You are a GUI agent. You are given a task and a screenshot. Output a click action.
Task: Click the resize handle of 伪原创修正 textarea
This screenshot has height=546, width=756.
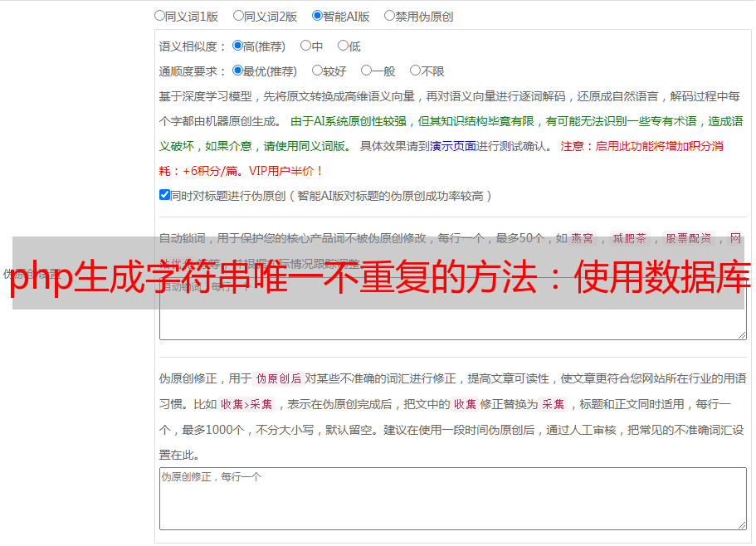tap(742, 525)
